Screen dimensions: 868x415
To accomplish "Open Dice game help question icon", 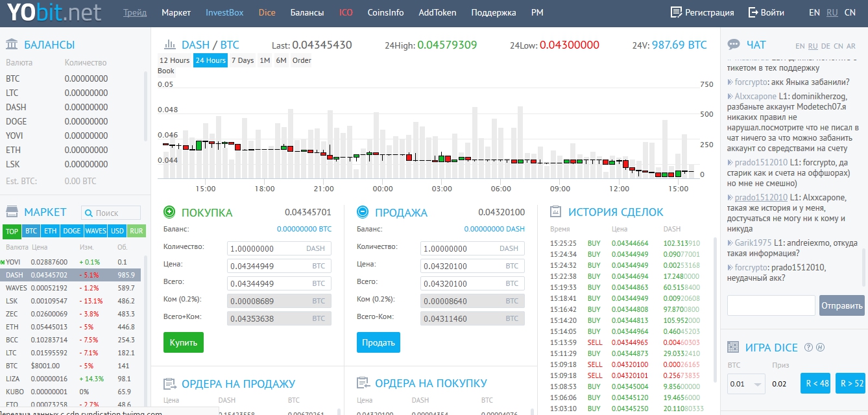I will (809, 348).
